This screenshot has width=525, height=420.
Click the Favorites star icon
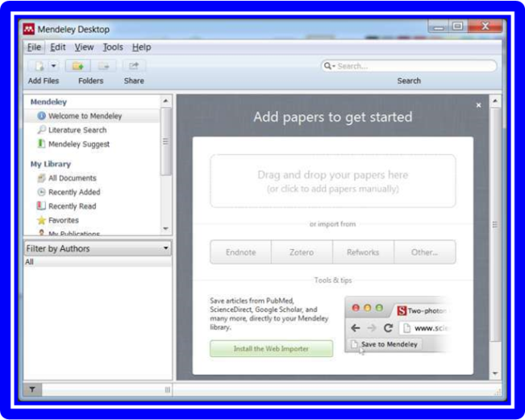(41, 220)
